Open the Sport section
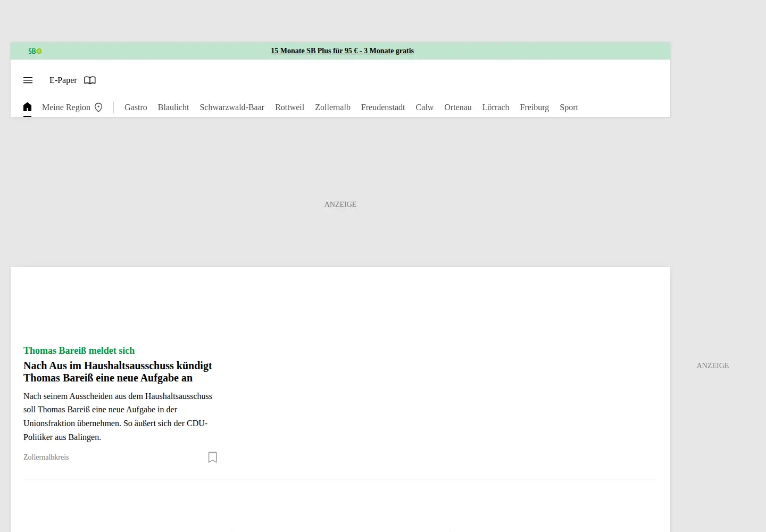This screenshot has width=766, height=532. pyautogui.click(x=569, y=107)
